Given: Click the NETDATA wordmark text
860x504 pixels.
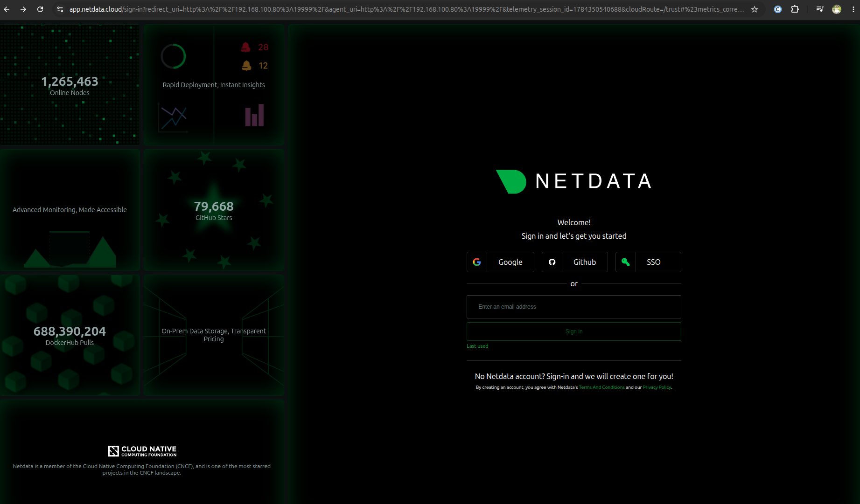Looking at the screenshot, I should [x=594, y=181].
